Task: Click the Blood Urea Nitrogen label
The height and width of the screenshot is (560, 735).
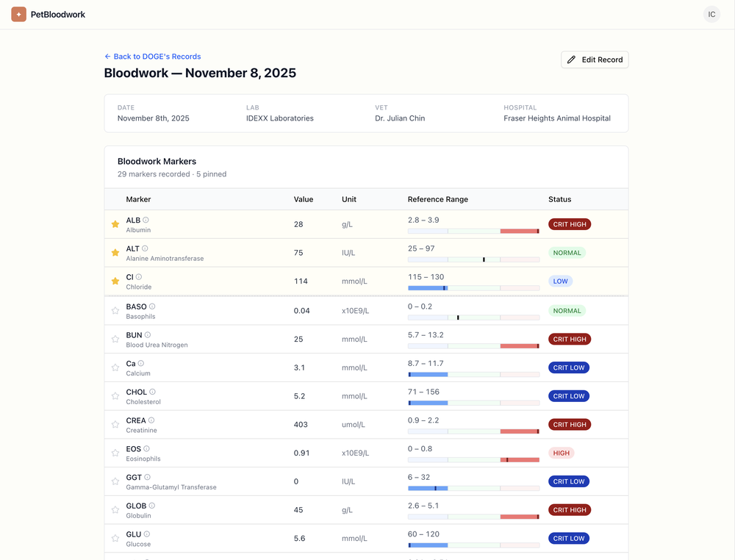Action: pyautogui.click(x=157, y=345)
